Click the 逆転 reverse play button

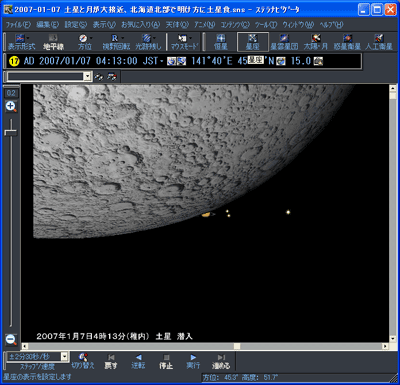click(138, 361)
